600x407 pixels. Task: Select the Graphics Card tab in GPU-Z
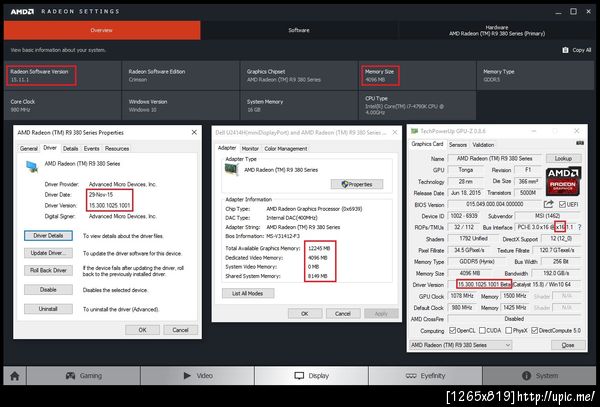point(427,144)
